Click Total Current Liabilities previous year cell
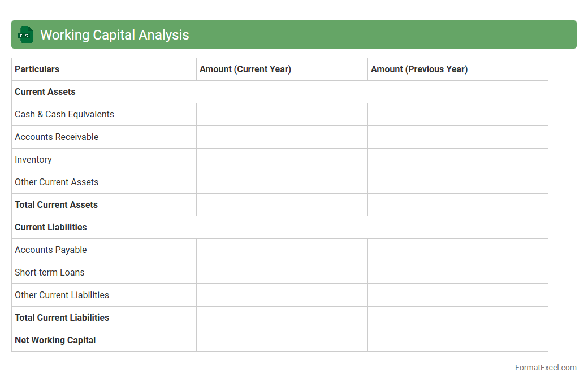The image size is (588, 384). (x=457, y=317)
